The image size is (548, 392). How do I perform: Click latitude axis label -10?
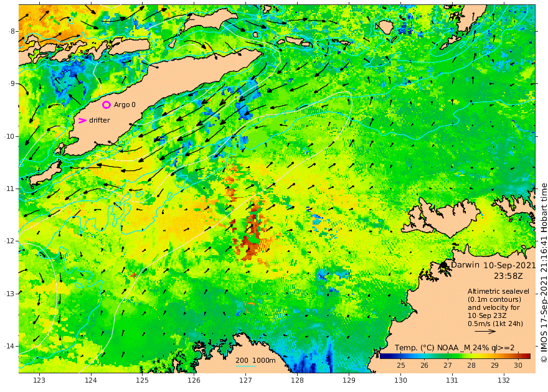[9, 136]
